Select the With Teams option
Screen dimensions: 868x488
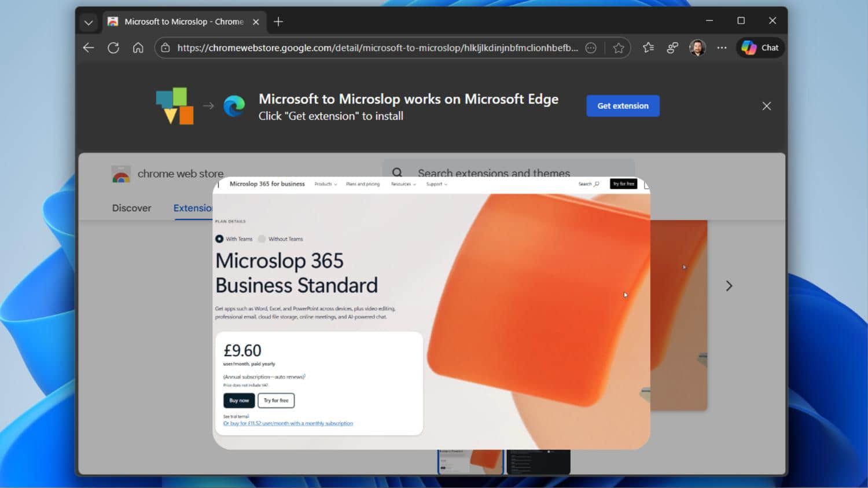coord(220,239)
